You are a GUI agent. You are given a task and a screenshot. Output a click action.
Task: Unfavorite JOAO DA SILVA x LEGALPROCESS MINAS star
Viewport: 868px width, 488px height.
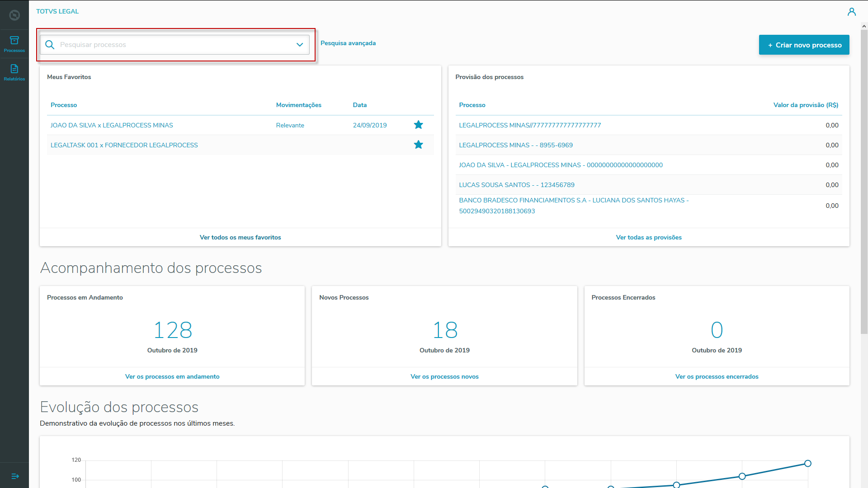click(x=418, y=125)
